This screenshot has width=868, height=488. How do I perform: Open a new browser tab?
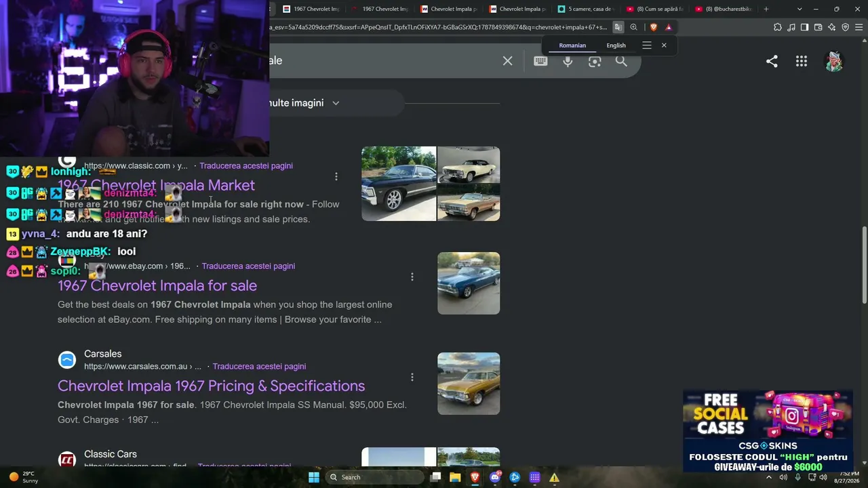[766, 9]
